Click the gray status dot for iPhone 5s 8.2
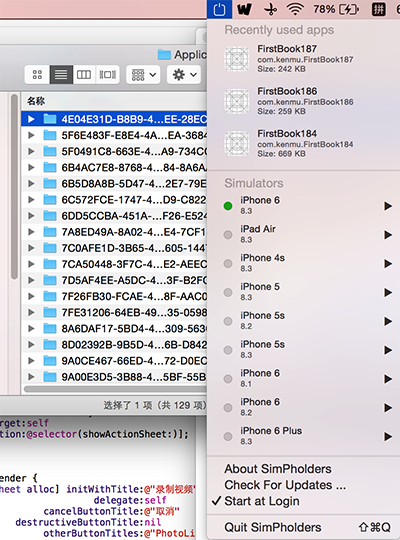The height and width of the screenshot is (540, 400). [x=228, y=321]
